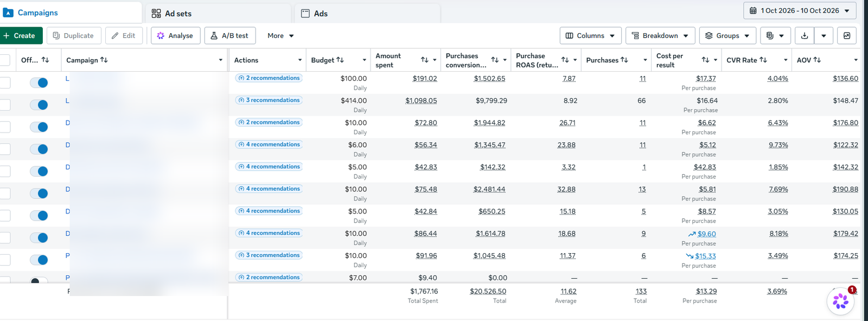Open the share report icon button

[x=847, y=36]
